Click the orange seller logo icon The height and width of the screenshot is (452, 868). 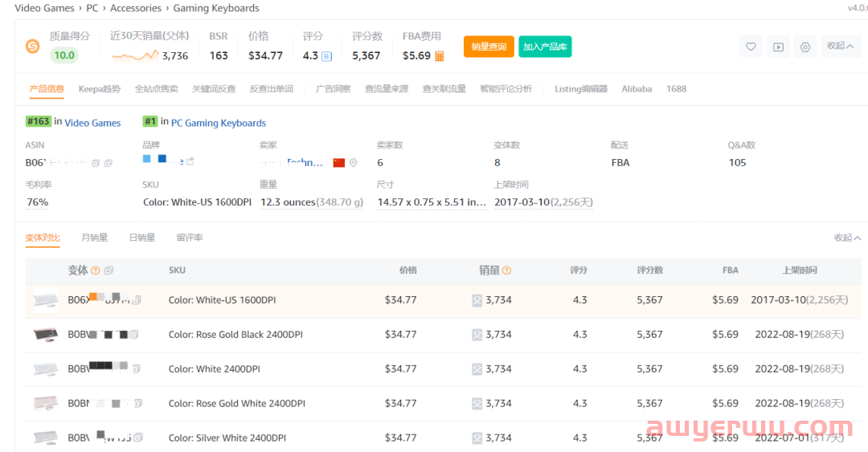tap(33, 47)
